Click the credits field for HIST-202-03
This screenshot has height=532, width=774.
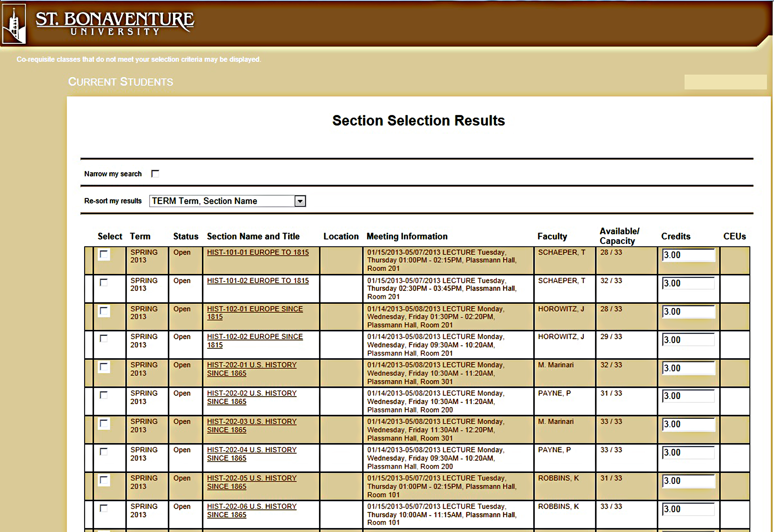click(x=688, y=424)
